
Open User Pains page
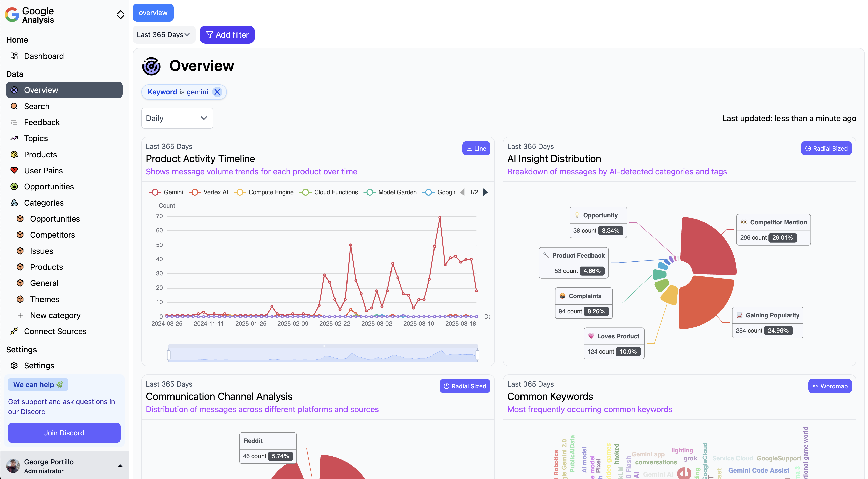[x=43, y=170]
